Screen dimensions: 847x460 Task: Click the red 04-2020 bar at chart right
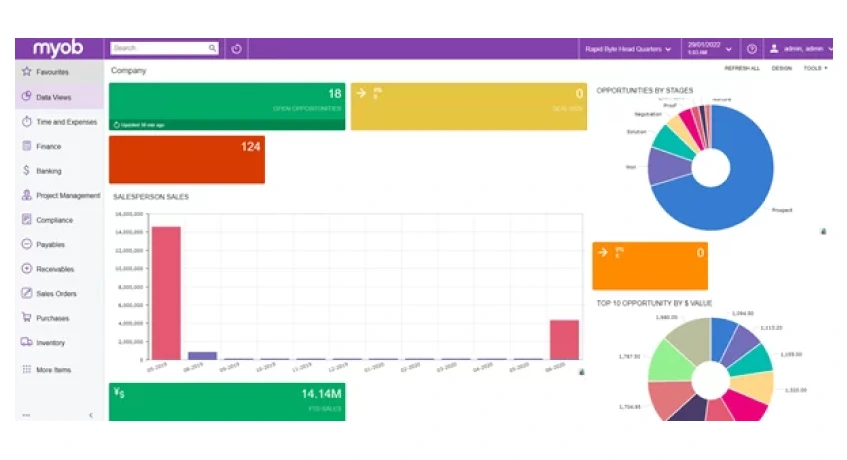pyautogui.click(x=564, y=340)
